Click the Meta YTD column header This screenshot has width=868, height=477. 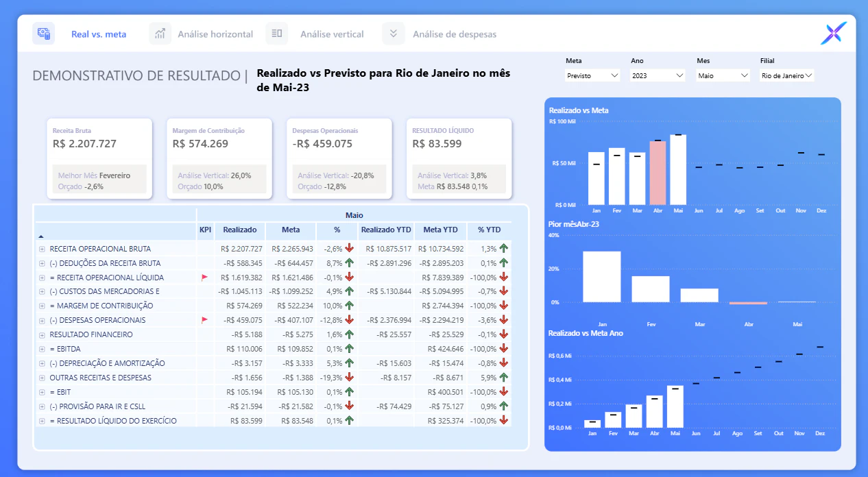[x=441, y=230]
